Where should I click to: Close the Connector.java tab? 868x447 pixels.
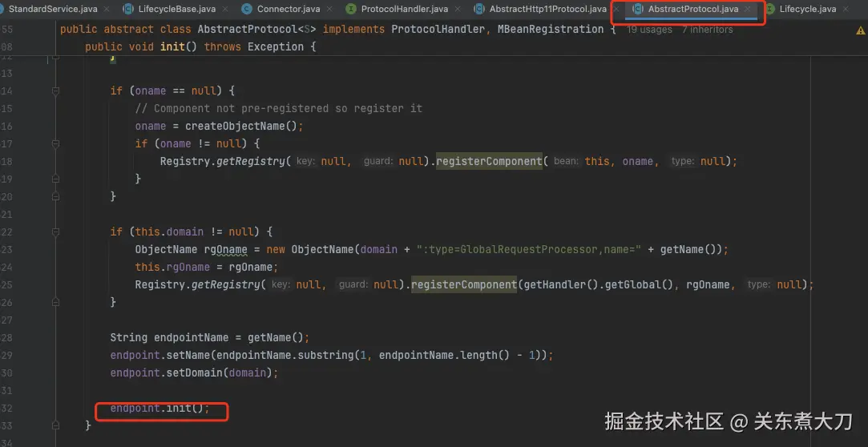click(329, 10)
